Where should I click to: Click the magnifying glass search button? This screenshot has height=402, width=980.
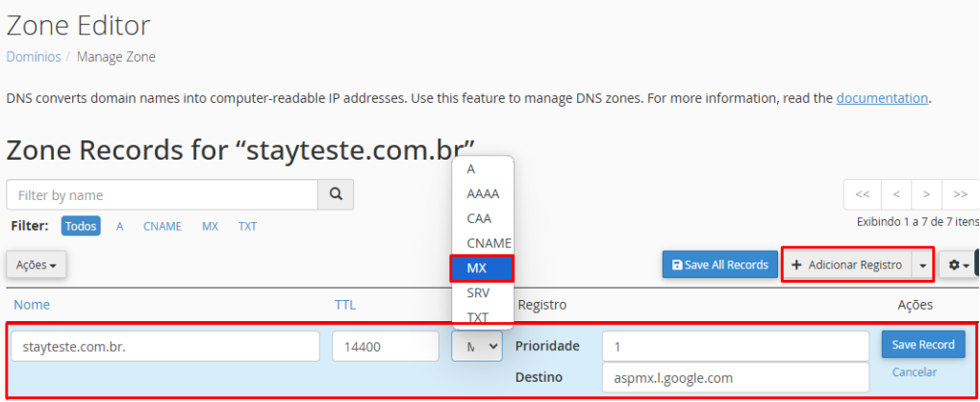336,194
